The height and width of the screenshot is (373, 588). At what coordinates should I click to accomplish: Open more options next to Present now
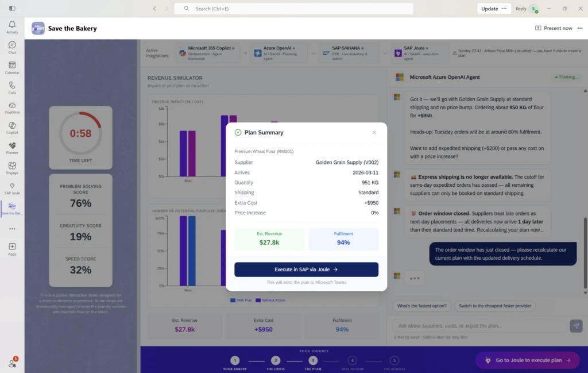[580, 28]
